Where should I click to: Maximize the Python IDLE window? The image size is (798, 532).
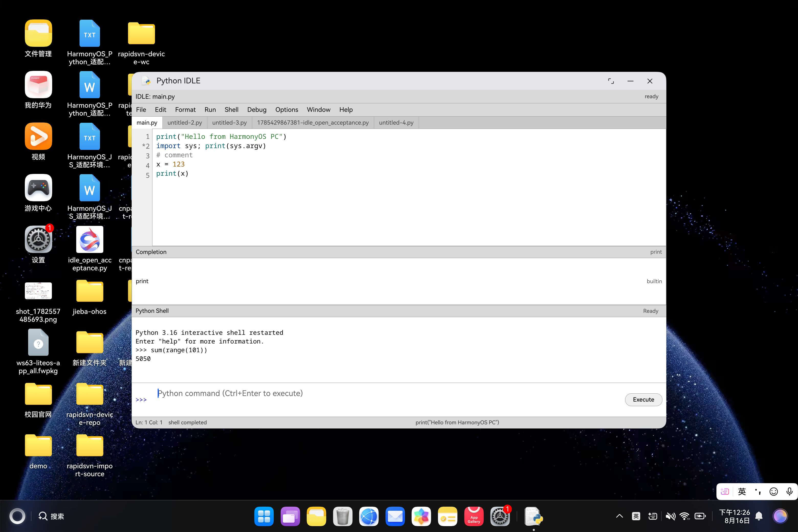click(x=611, y=81)
